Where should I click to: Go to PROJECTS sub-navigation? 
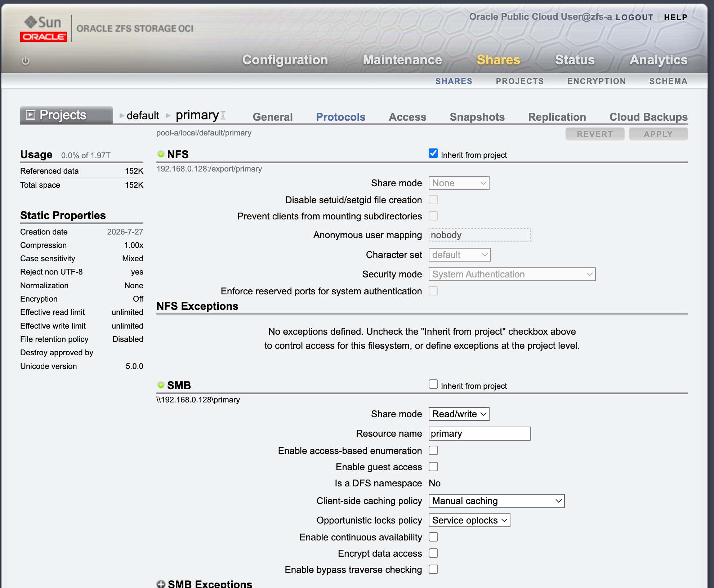pos(520,81)
